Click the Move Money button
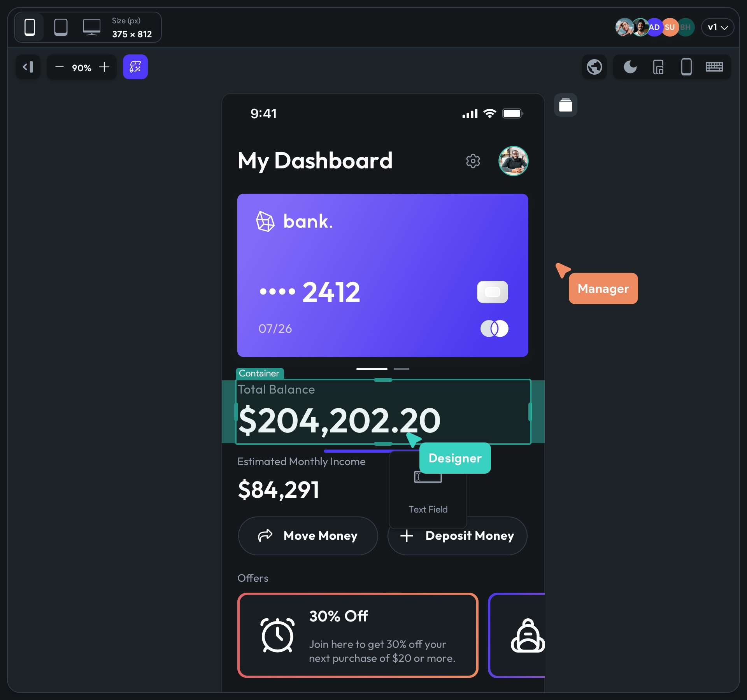This screenshot has width=747, height=700. 308,535
